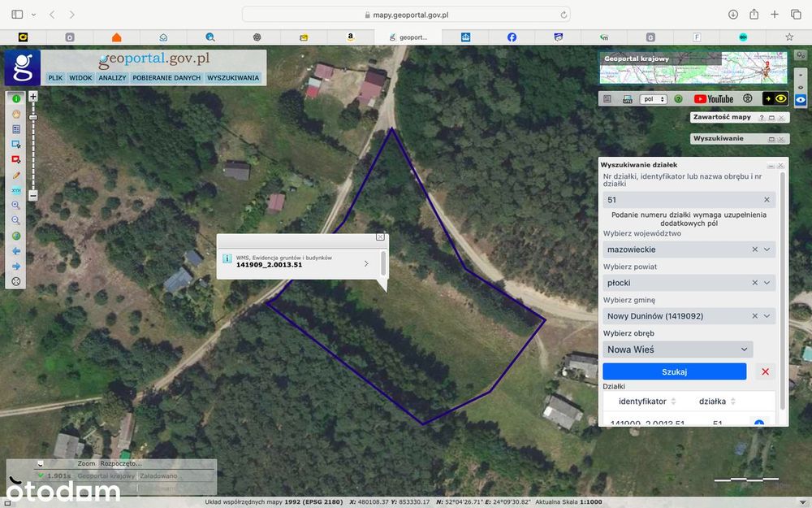The height and width of the screenshot is (508, 812).
Task: Sort results by działka column
Action: [717, 402]
